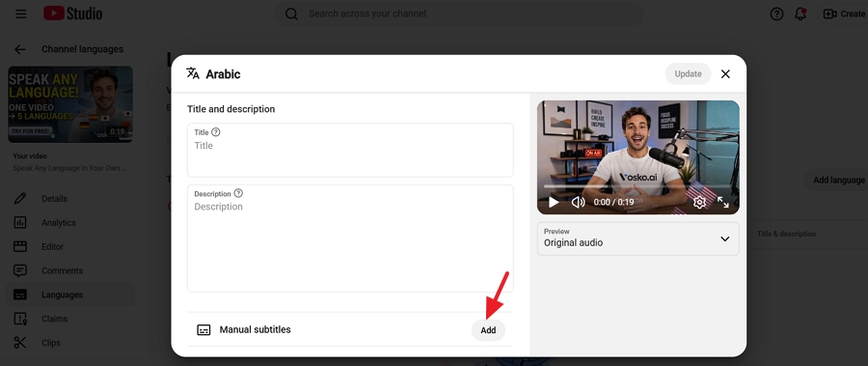
Task: Click the 0:00 / 0:19 time display
Action: coord(614,203)
